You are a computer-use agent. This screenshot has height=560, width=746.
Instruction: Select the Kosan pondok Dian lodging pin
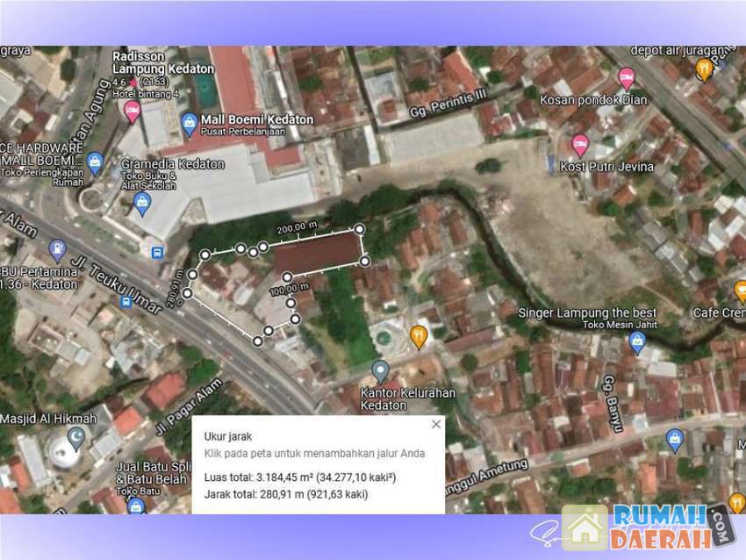pyautogui.click(x=628, y=79)
